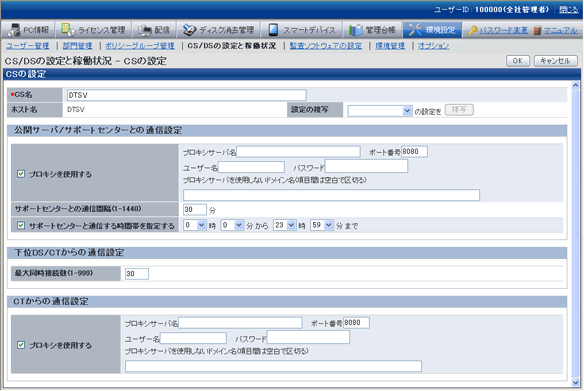Click サポートセンターとの通信間隔 minutes field
The width and height of the screenshot is (584, 391).
coord(195,210)
